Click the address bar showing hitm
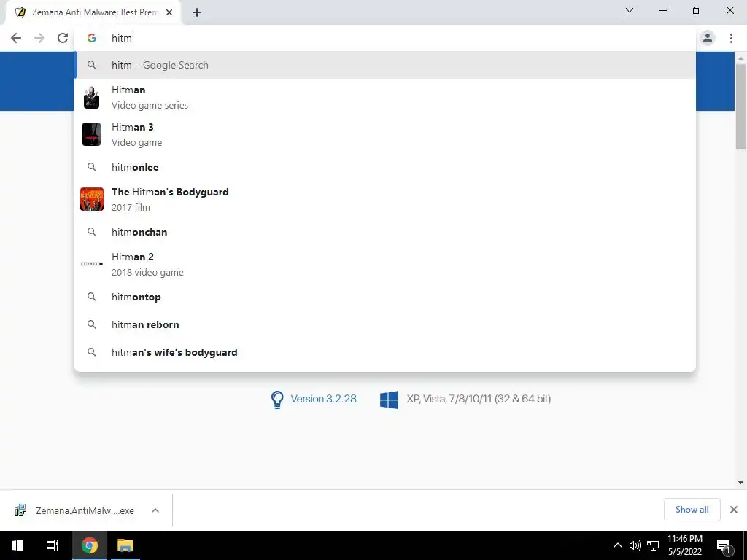 (385, 38)
